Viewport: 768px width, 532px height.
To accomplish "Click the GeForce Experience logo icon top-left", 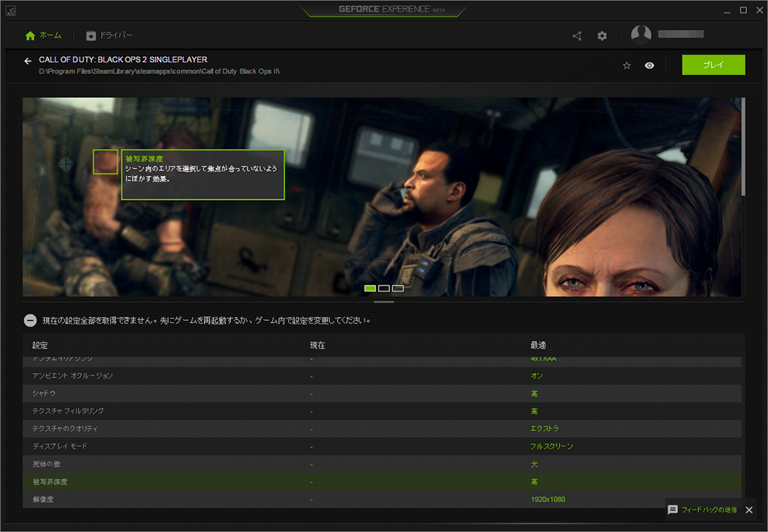I will tap(9, 10).
